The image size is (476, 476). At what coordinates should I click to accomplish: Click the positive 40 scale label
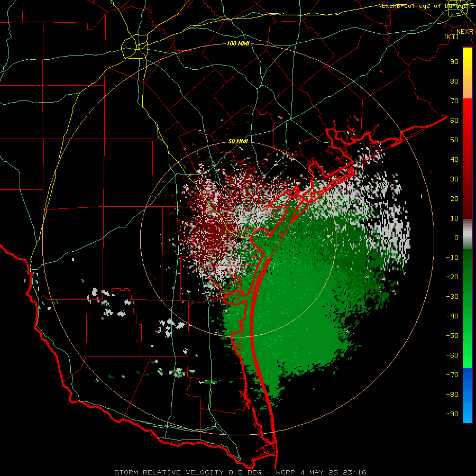point(454,160)
